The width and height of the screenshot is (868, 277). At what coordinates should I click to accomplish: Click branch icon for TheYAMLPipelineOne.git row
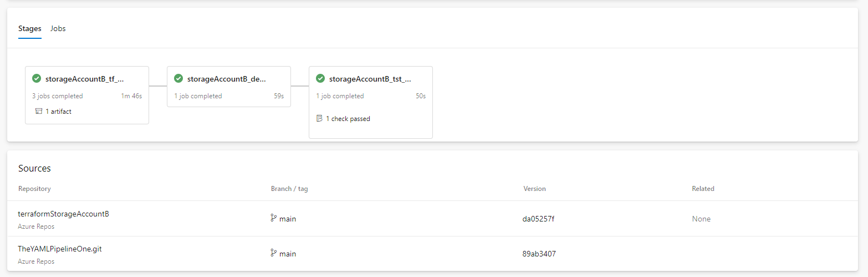click(x=274, y=253)
